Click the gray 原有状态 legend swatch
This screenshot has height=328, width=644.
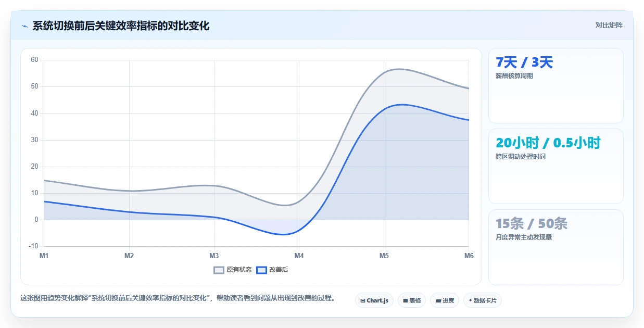(x=219, y=270)
